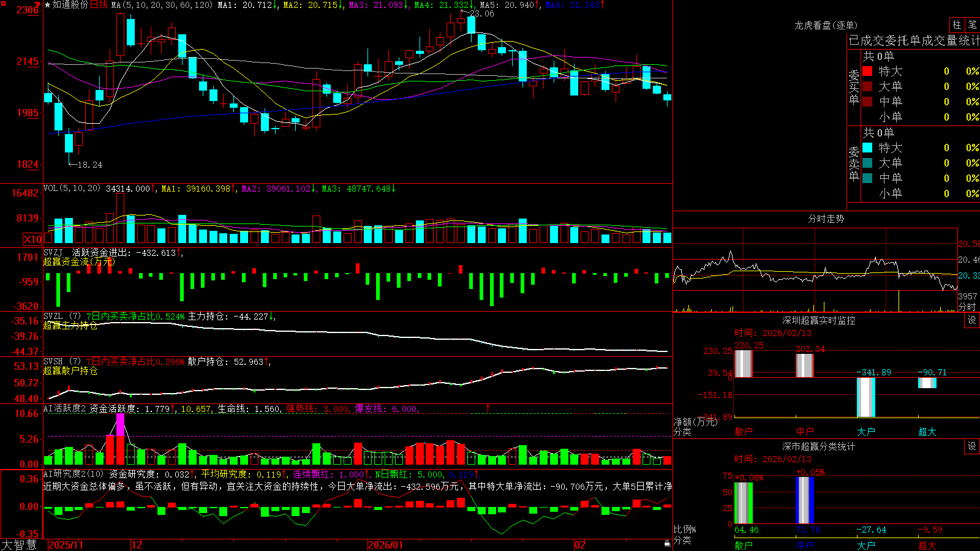This screenshot has width=980, height=551.
Task: Select 中户 in 实时监控 chart
Action: click(x=805, y=432)
